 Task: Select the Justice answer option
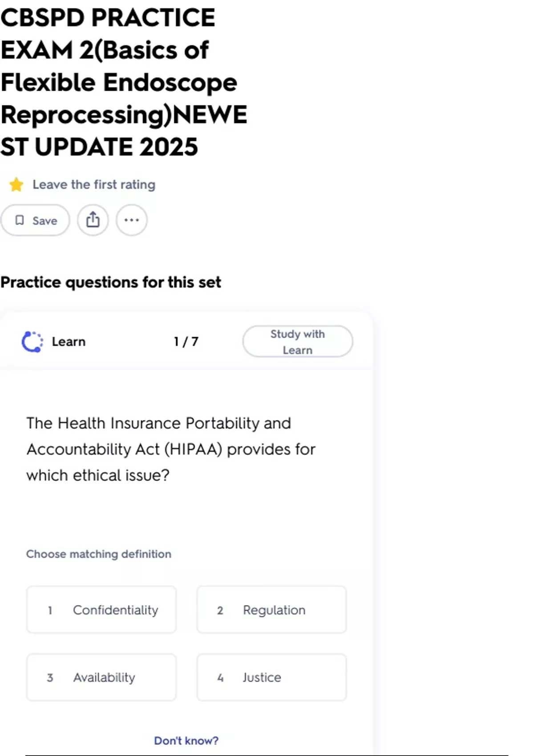271,677
